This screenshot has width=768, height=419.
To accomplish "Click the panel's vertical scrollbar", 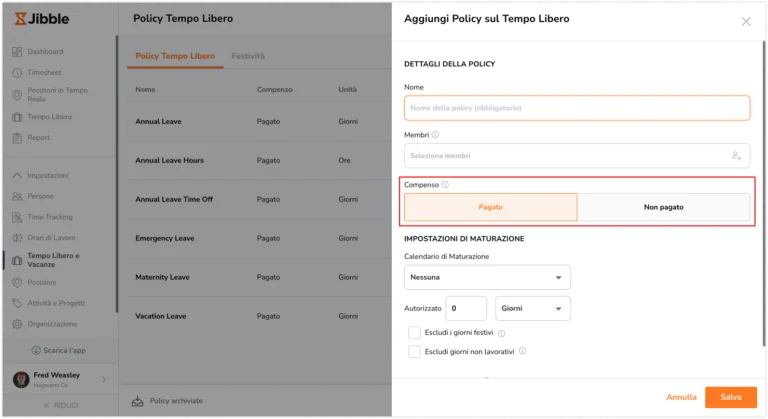I will pyautogui.click(x=764, y=194).
